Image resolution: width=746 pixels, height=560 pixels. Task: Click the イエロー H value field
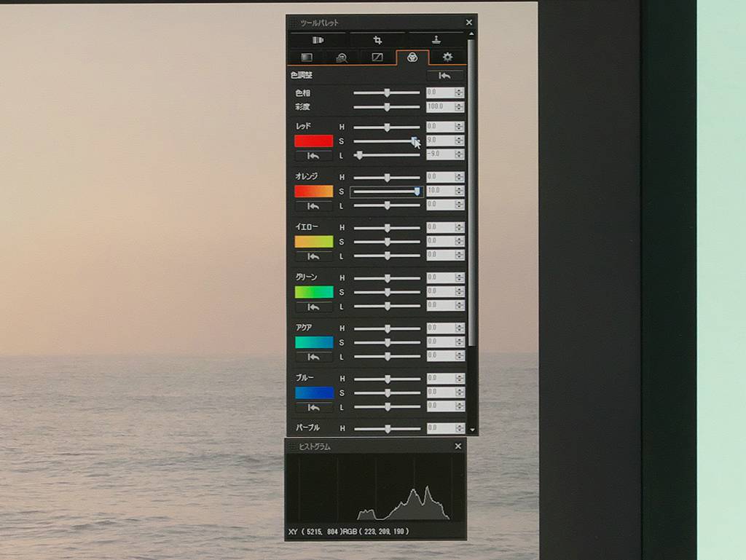[440, 227]
